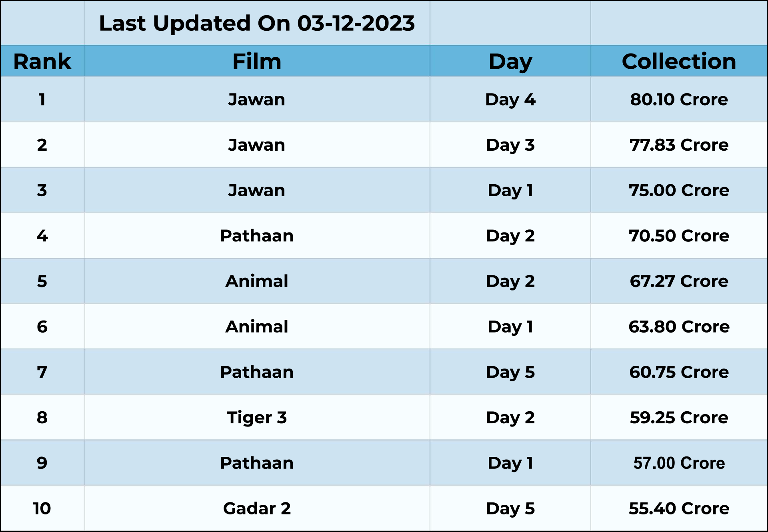Viewport: 768px width, 532px height.
Task: Click the Pathaan cell in rank 4 row
Action: (257, 235)
